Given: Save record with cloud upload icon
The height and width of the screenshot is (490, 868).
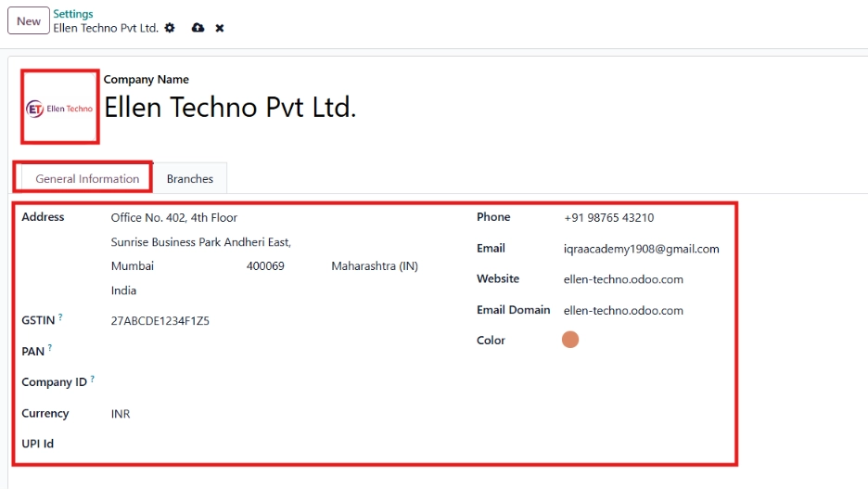Looking at the screenshot, I should [198, 28].
